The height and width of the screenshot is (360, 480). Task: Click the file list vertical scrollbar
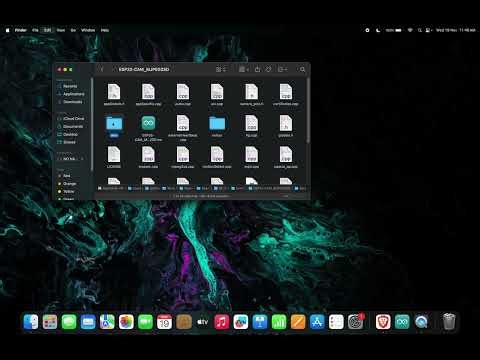click(x=308, y=111)
